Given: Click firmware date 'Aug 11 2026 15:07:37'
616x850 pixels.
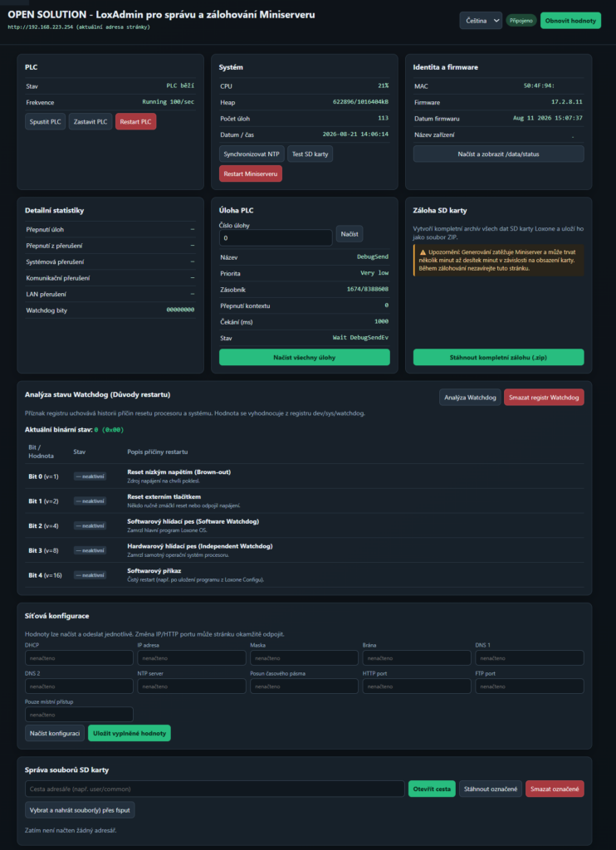Looking at the screenshot, I should [x=548, y=118].
